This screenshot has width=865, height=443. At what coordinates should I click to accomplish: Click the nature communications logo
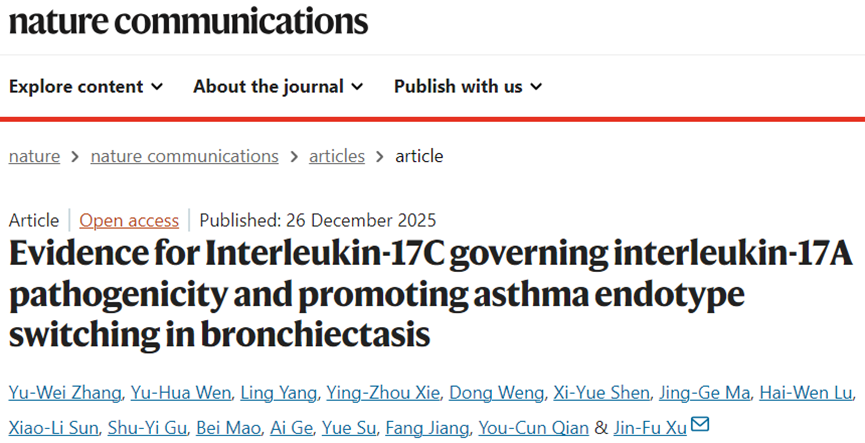(188, 21)
